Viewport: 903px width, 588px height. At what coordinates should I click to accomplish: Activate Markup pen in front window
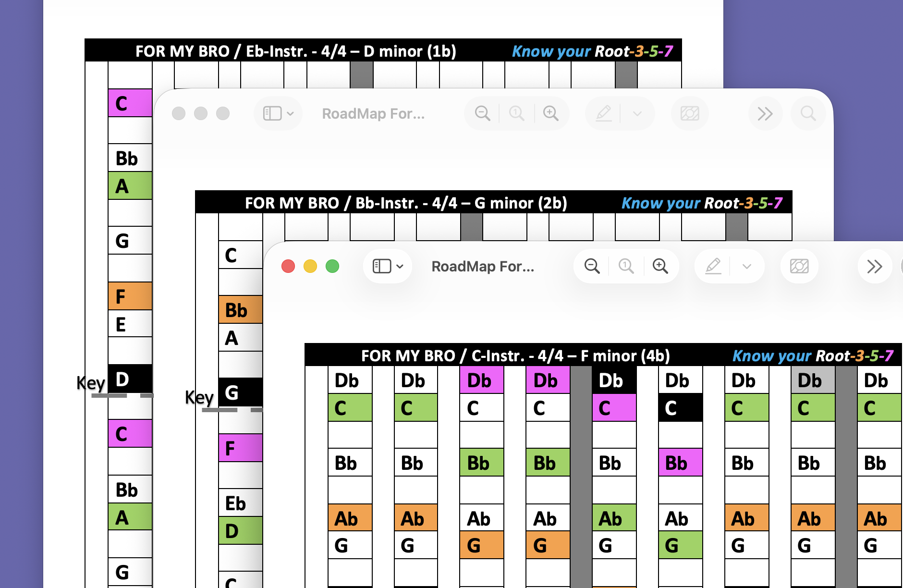click(x=713, y=266)
